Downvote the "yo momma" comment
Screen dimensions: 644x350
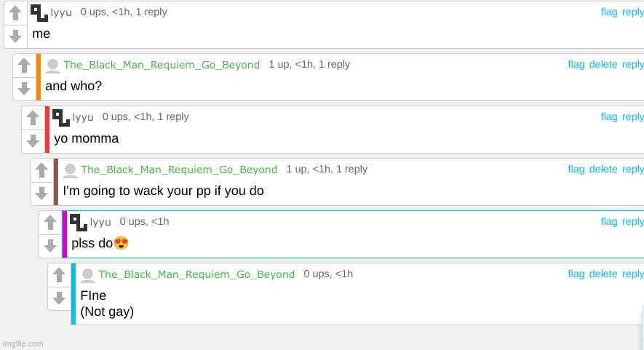coord(33,140)
